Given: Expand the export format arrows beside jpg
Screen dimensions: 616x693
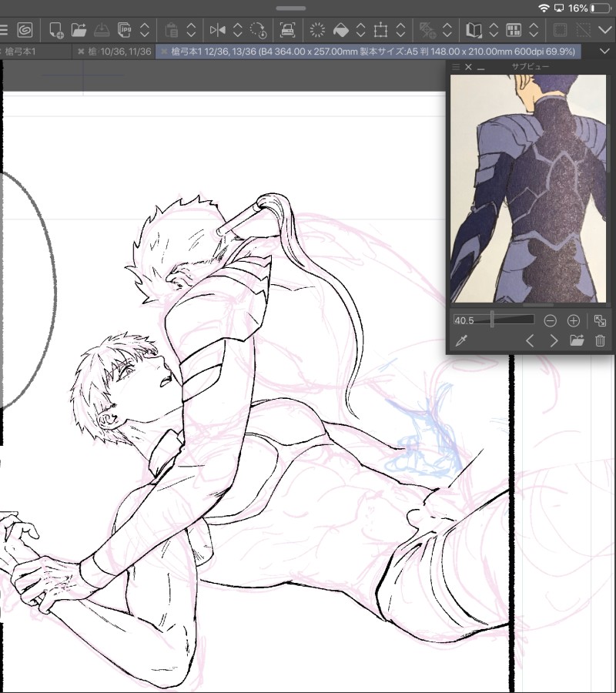Looking at the screenshot, I should click(145, 30).
